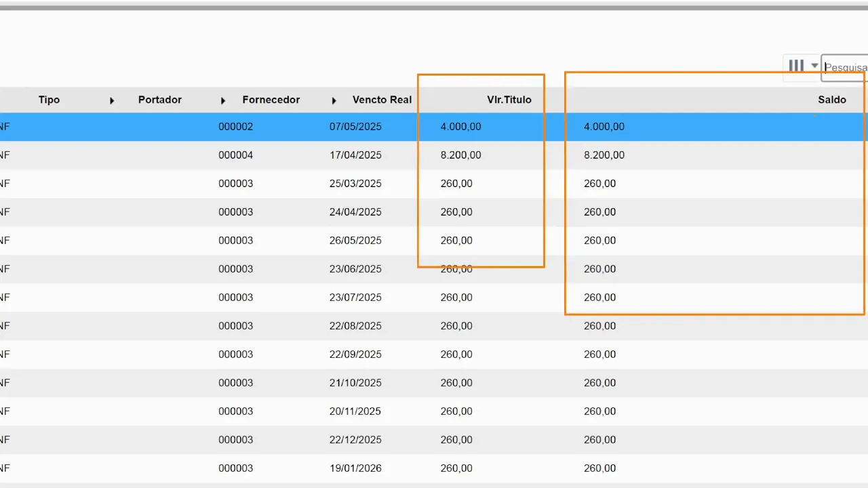Sort by the Portador column header
The width and height of the screenshot is (868, 488).
pyautogui.click(x=159, y=100)
